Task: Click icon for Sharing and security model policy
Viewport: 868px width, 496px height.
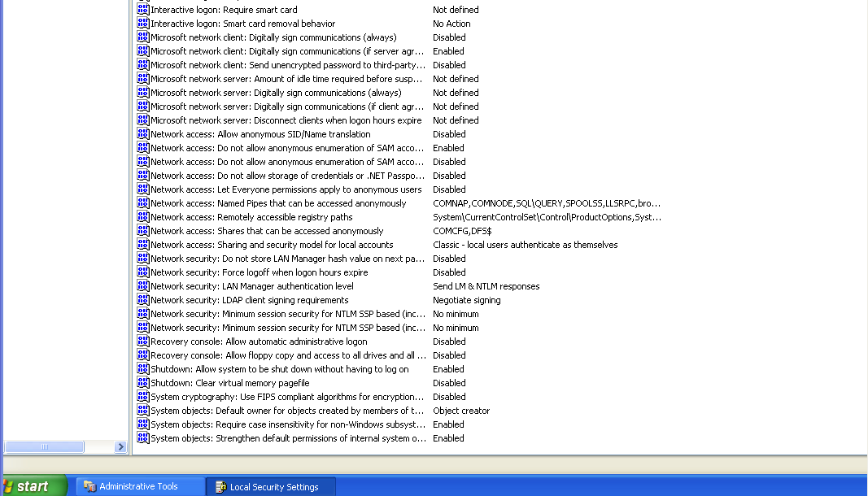Action: [x=143, y=245]
